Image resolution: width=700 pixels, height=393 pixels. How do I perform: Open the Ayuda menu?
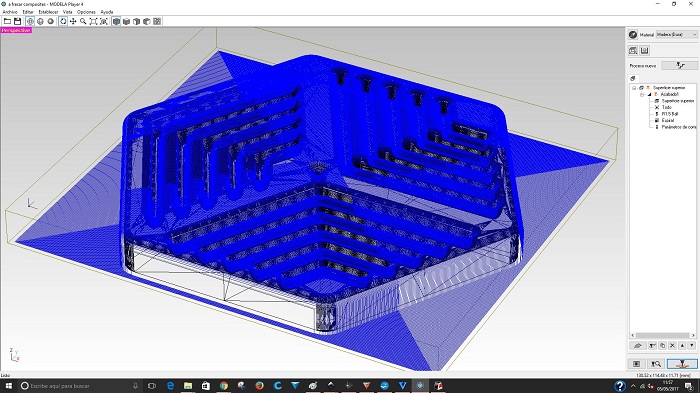click(107, 12)
